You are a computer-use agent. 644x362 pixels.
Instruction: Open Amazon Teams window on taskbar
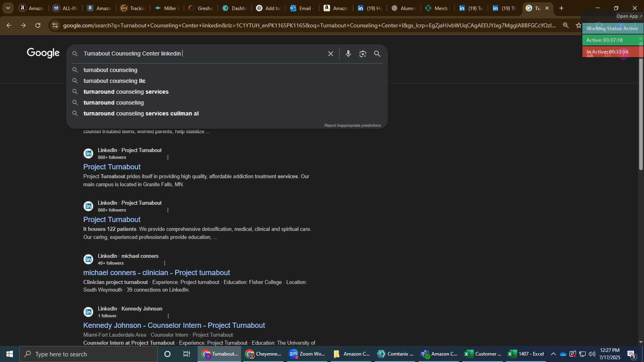coord(440,354)
